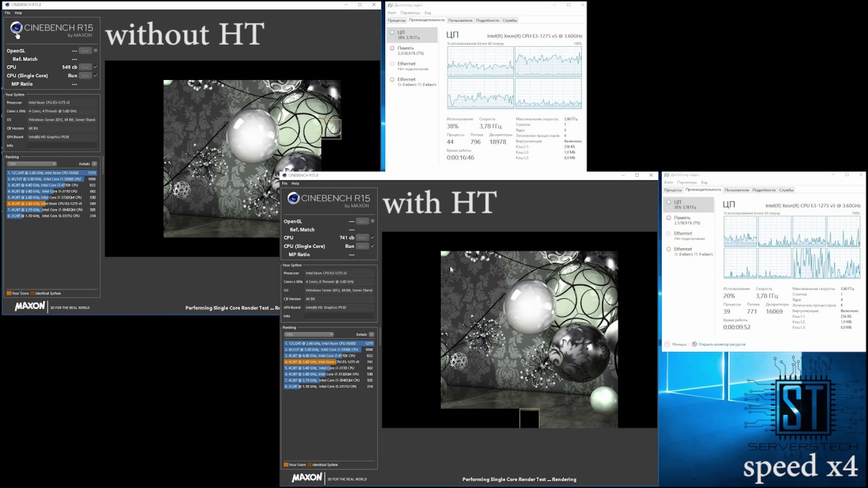The height and width of the screenshot is (488, 868).
Task: Click Task Manager title icon of the 20% window
Action: 667,175
